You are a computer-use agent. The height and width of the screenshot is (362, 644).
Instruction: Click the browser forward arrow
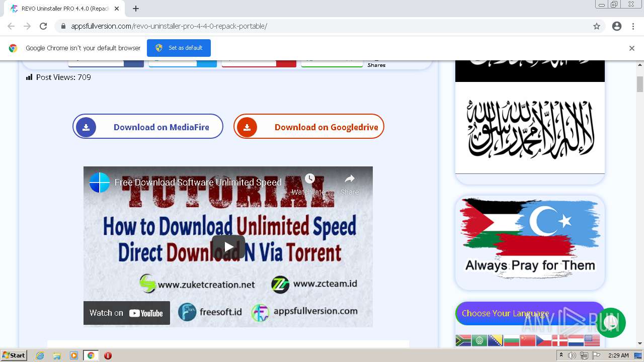[27, 26]
